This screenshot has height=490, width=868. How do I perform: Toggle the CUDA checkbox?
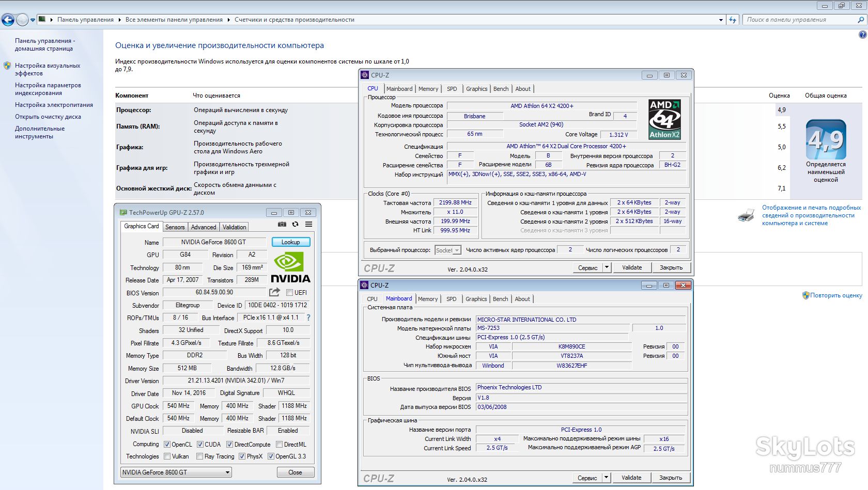point(200,445)
